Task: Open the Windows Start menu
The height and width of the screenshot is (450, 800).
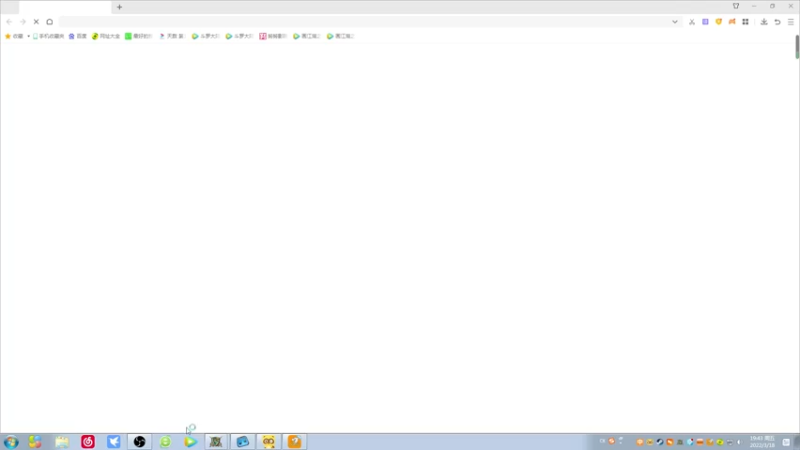Action: [11, 442]
